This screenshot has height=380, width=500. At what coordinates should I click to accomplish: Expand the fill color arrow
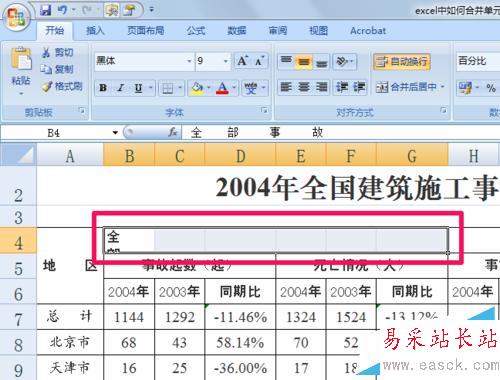click(x=209, y=88)
